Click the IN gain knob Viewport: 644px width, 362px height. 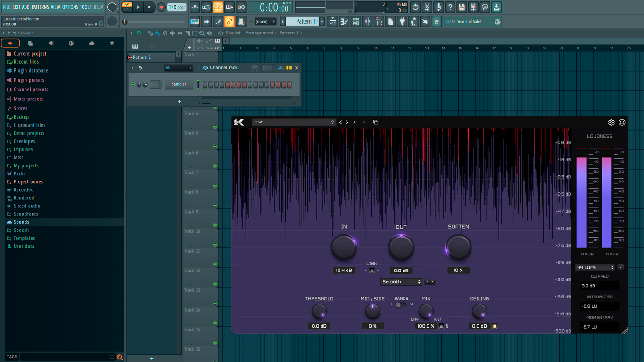[x=344, y=247]
